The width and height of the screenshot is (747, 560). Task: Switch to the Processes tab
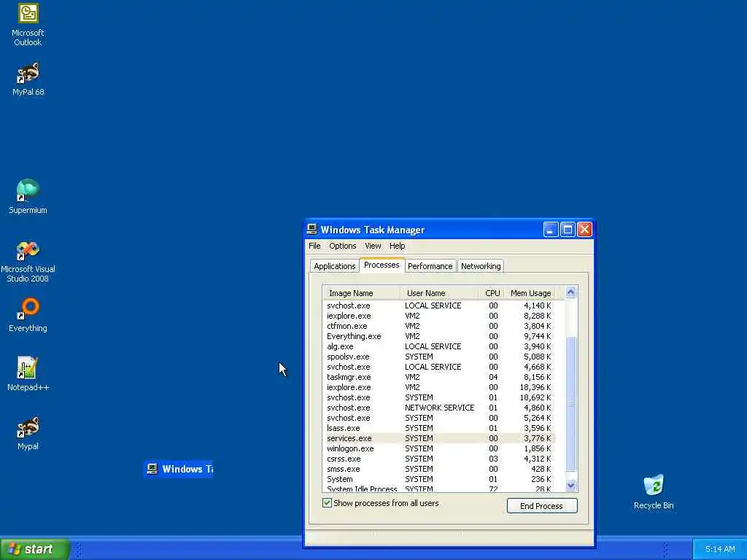pos(382,265)
